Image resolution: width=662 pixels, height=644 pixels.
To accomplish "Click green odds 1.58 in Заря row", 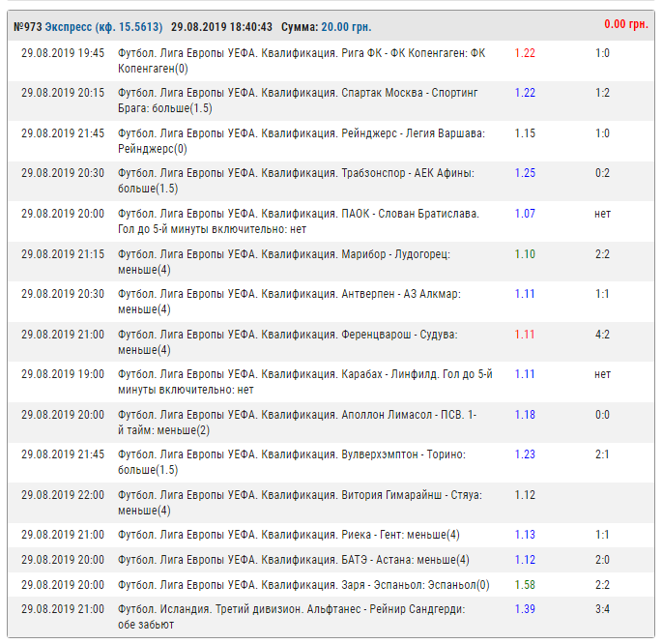I will pyautogui.click(x=525, y=585).
